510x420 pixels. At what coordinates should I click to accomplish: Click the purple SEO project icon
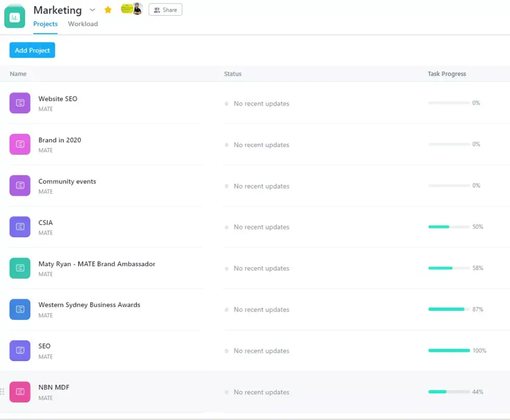pos(19,350)
